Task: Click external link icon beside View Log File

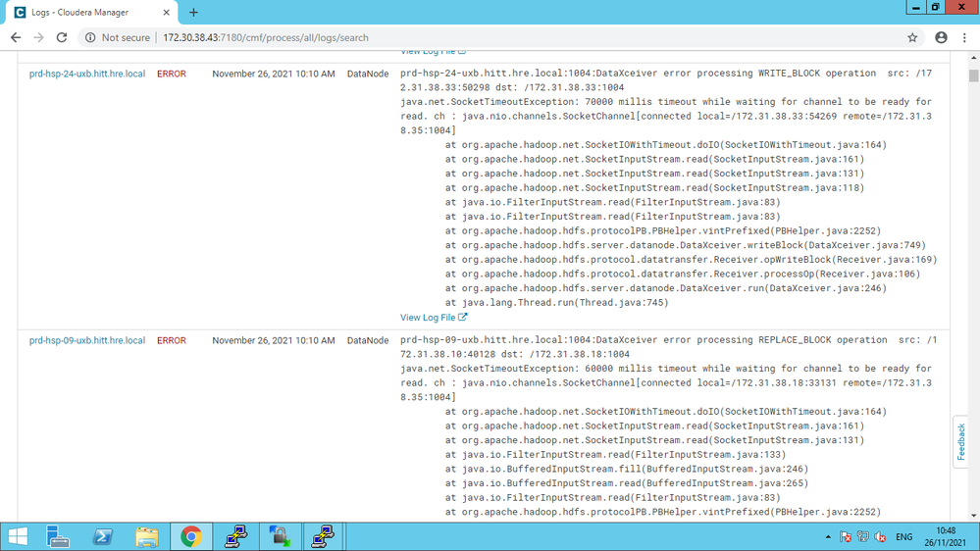Action: point(462,317)
